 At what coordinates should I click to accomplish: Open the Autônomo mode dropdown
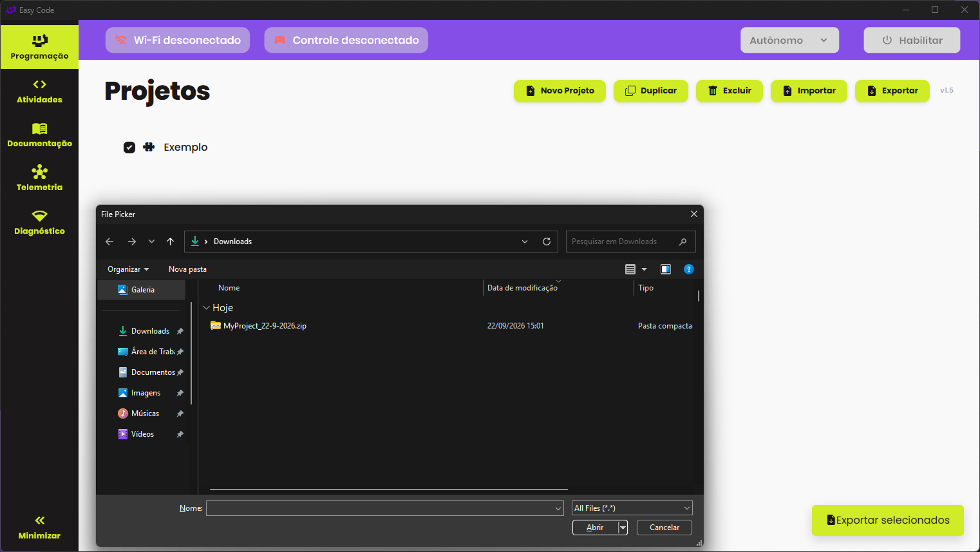[789, 40]
